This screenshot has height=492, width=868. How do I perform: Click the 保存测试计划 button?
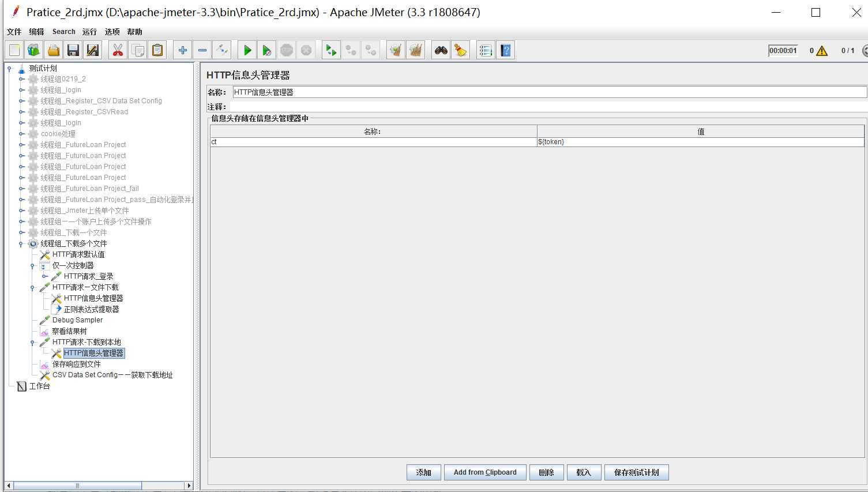pos(636,472)
